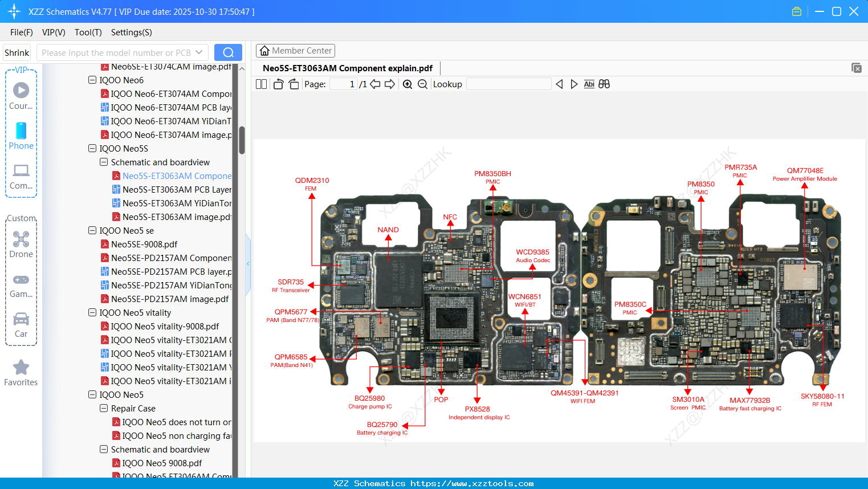Collapse the IQOO Neo5 vitality node
The width and height of the screenshot is (868, 489).
[x=92, y=312]
